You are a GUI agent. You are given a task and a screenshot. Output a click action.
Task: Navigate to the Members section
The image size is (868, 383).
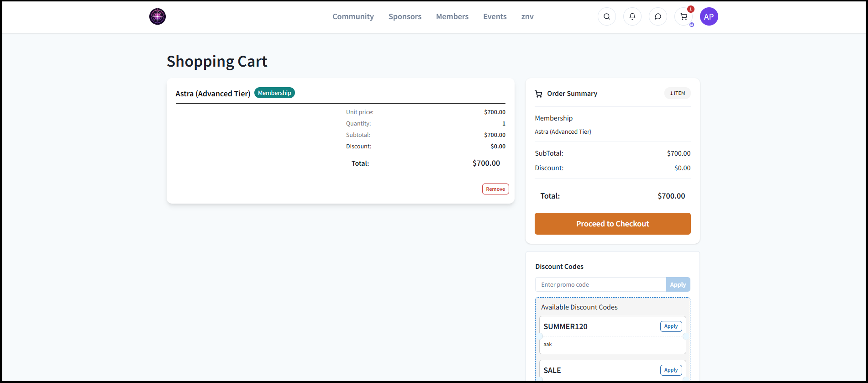pyautogui.click(x=452, y=16)
